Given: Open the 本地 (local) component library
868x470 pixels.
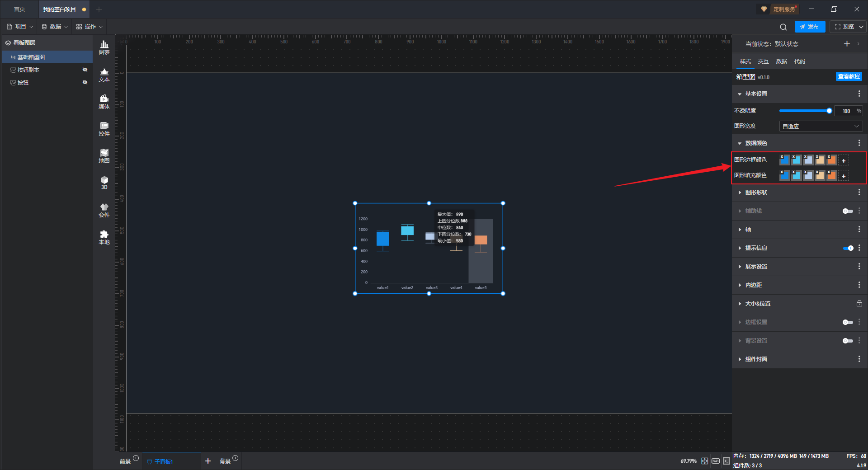Looking at the screenshot, I should point(104,237).
